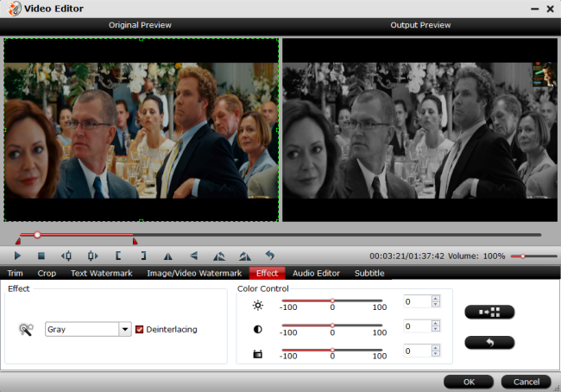Flip the video vertically

194,256
